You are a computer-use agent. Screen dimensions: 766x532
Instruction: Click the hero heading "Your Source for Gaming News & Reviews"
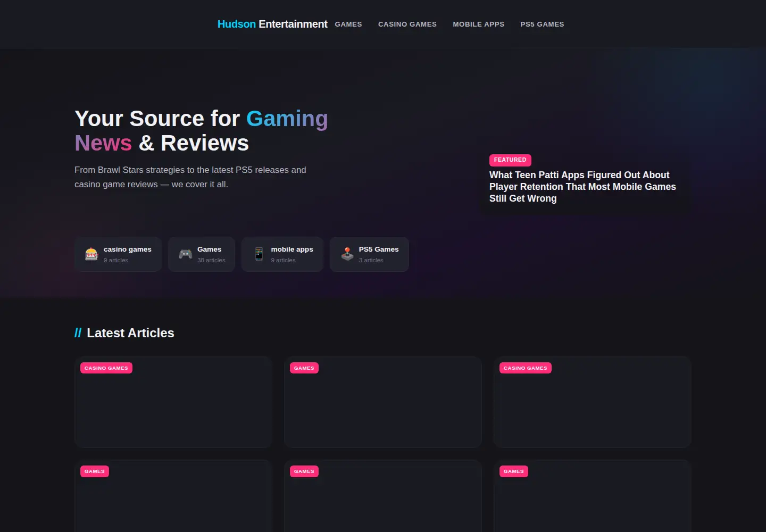click(202, 131)
